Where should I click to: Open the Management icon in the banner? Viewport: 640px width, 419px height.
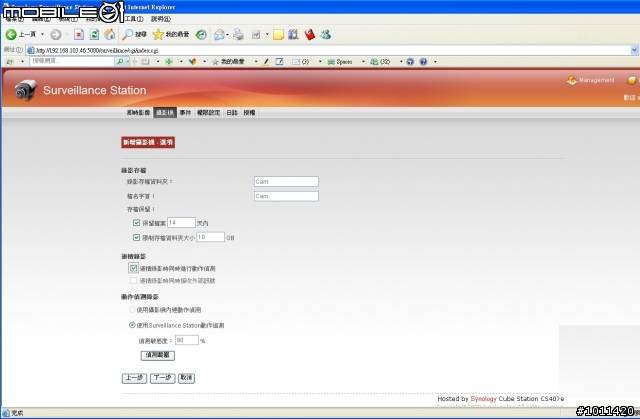(x=572, y=80)
